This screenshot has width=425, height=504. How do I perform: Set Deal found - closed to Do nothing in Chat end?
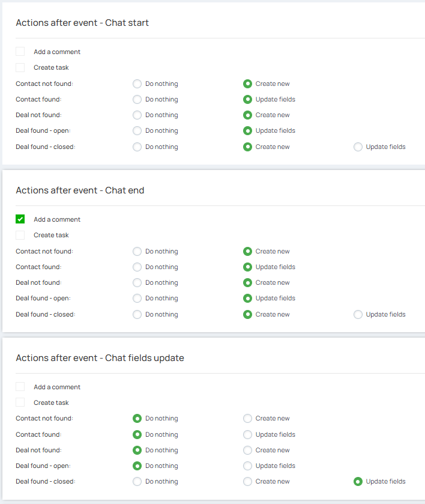[x=137, y=314]
